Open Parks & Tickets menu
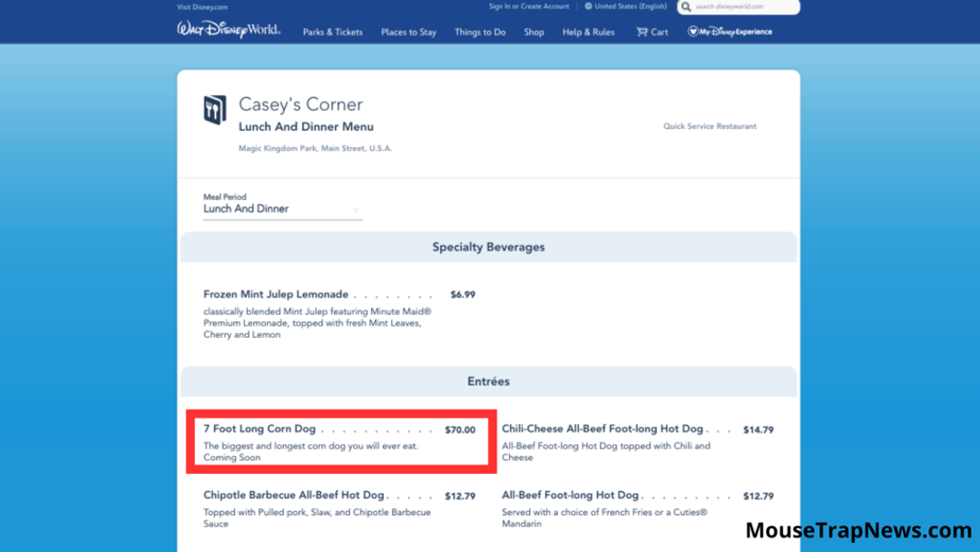The image size is (980, 552). [332, 32]
